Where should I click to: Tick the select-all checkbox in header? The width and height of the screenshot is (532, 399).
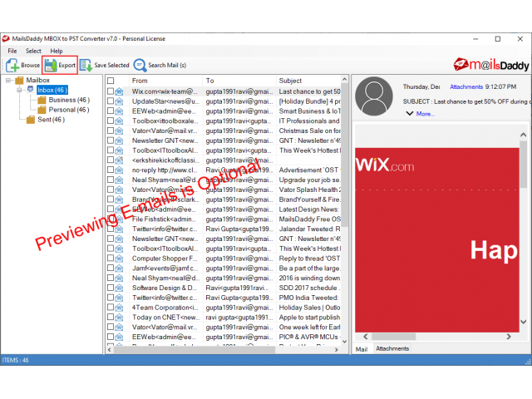[111, 81]
